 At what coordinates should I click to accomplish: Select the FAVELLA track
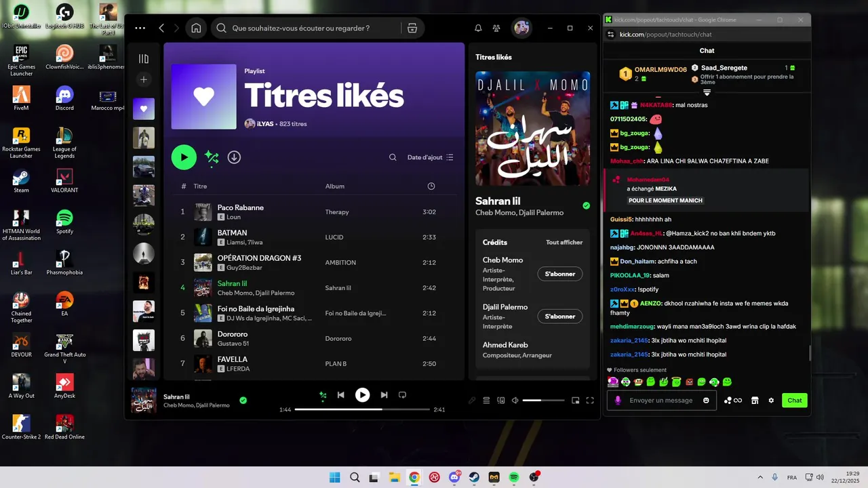point(314,363)
